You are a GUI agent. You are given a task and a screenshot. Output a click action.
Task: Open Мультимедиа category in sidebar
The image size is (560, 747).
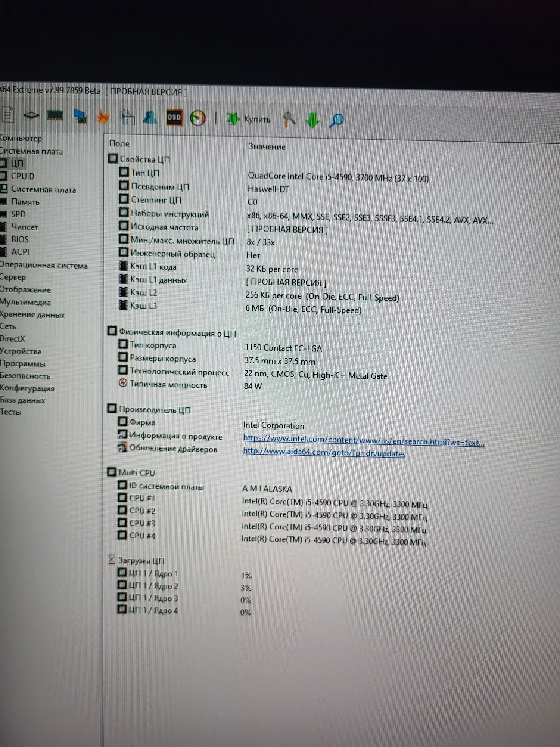point(25,302)
